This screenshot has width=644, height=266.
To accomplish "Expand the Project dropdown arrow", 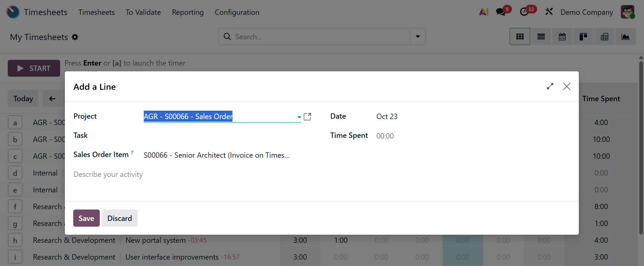I will (299, 117).
